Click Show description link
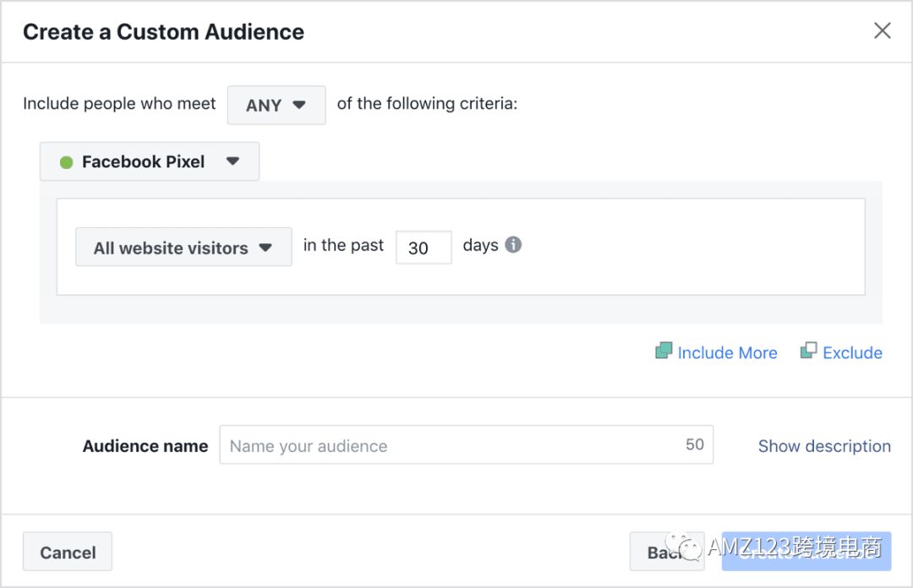 823,446
